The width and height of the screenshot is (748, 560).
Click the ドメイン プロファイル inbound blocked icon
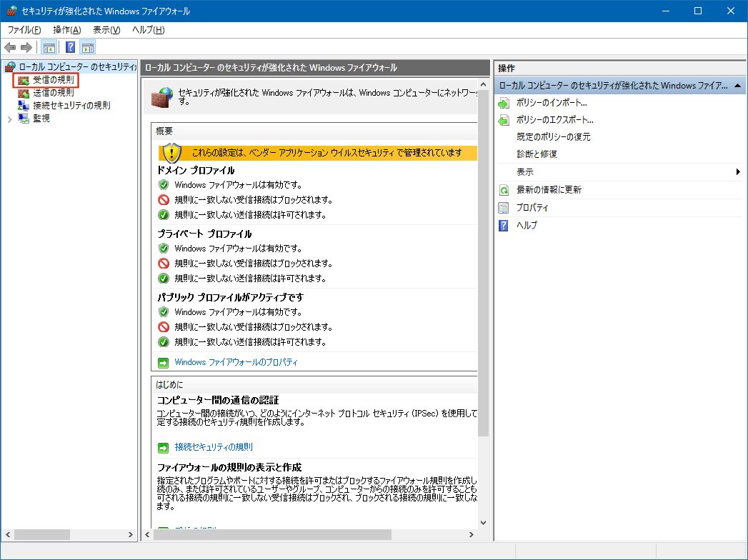point(164,199)
